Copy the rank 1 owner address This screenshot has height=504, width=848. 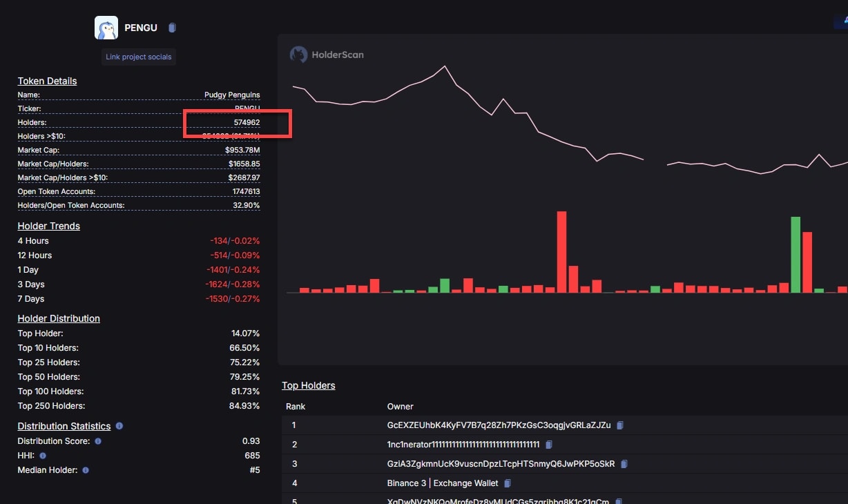[620, 425]
